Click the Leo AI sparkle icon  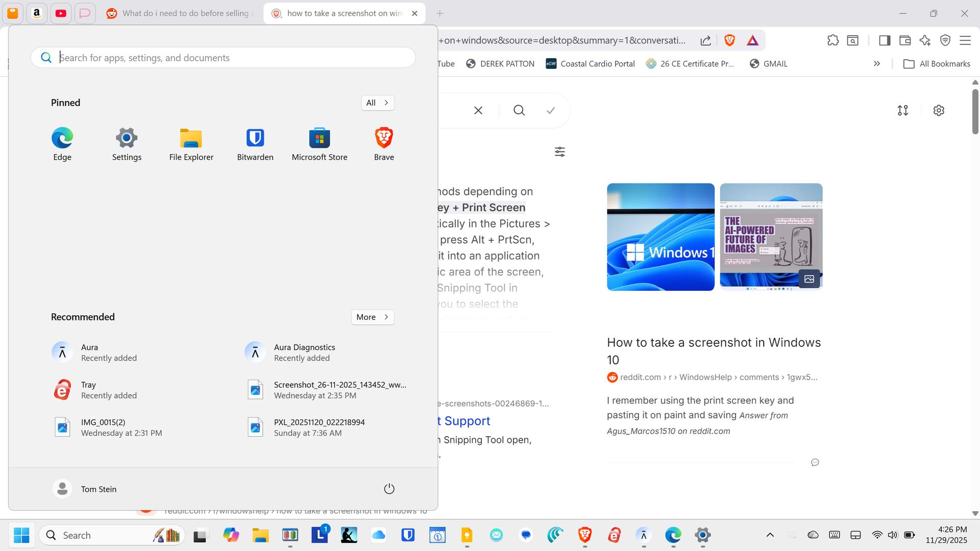pyautogui.click(x=925, y=40)
